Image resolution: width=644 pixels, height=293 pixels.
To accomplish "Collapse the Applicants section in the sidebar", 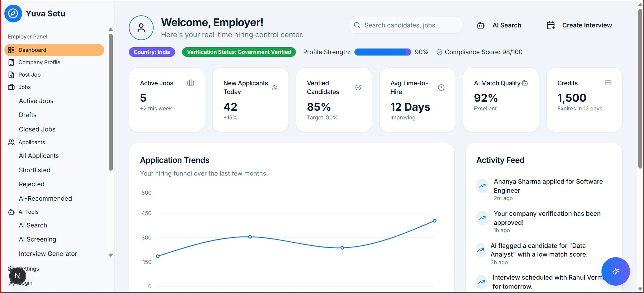I will pos(32,142).
